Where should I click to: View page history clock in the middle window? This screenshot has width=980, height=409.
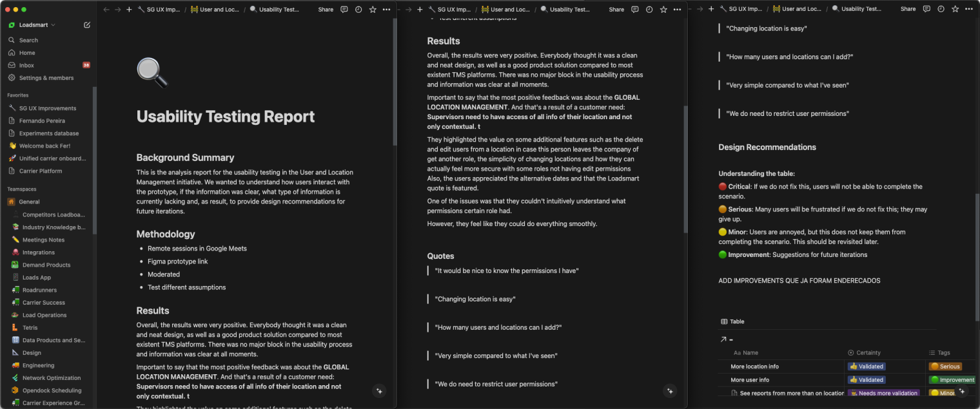click(649, 10)
